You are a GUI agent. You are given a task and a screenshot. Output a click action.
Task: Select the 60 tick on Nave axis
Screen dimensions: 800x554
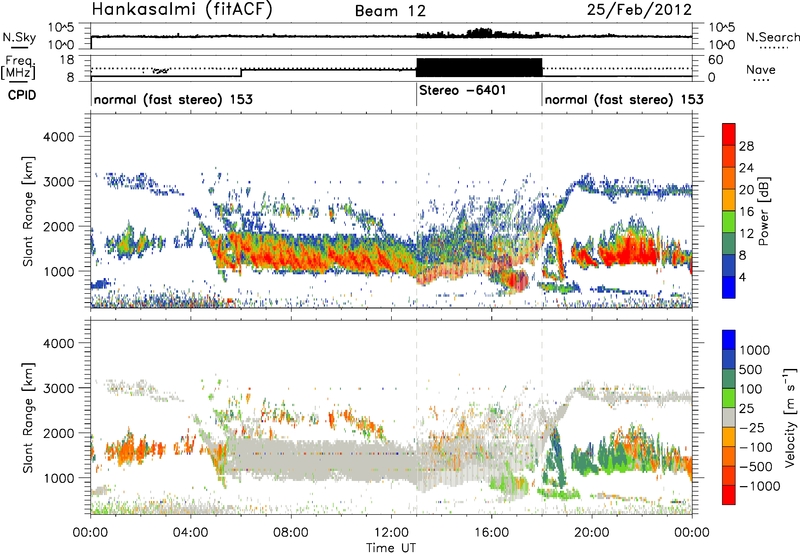click(715, 60)
